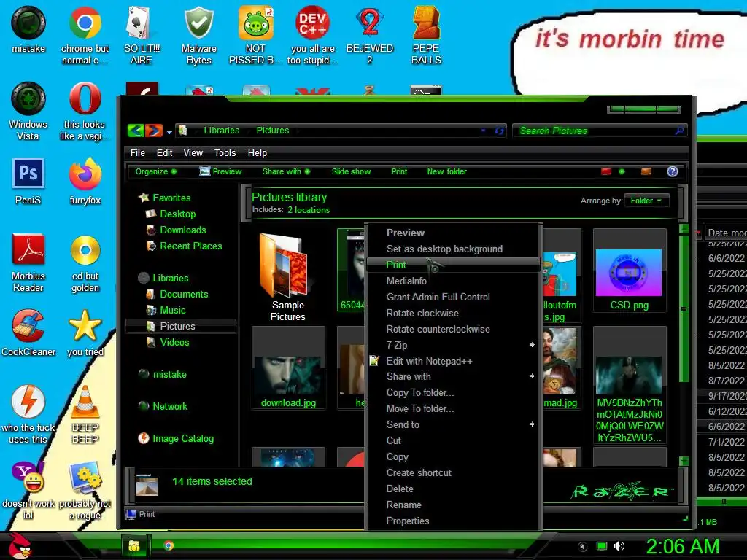Click the volume speaker tray icon

pyautogui.click(x=619, y=546)
